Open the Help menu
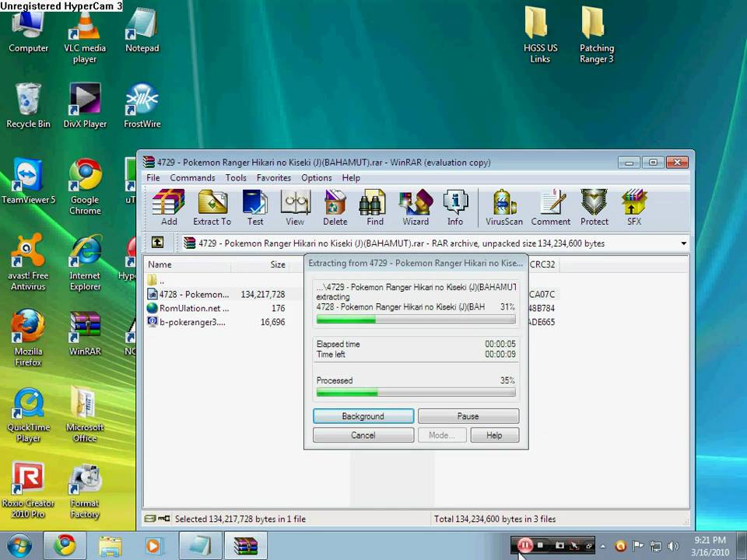Image resolution: width=747 pixels, height=560 pixels. click(351, 177)
